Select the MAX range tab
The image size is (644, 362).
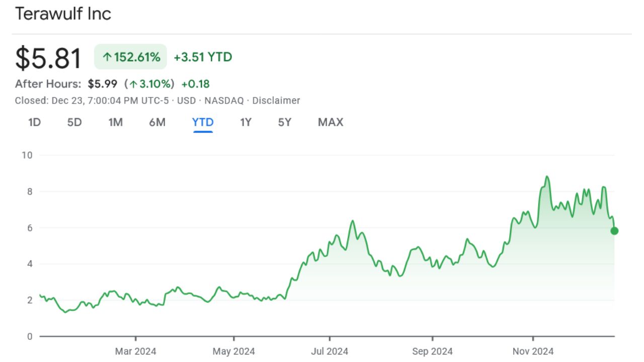click(331, 122)
